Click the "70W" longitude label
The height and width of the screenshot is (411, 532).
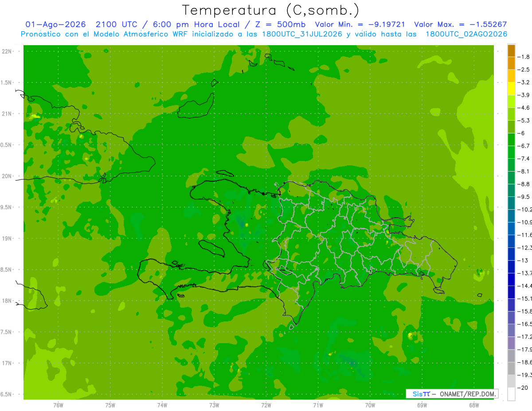(370, 405)
